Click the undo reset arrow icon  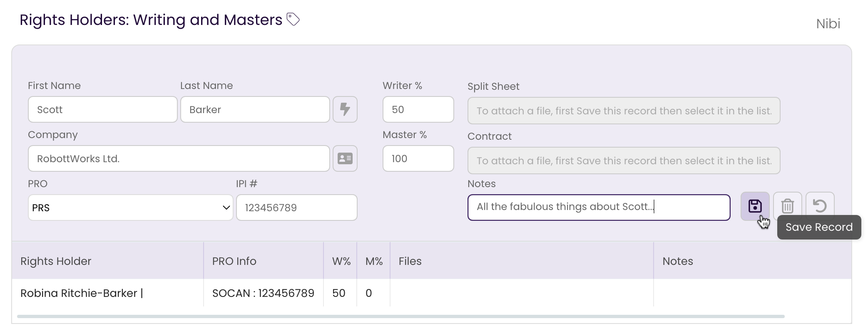tap(820, 206)
